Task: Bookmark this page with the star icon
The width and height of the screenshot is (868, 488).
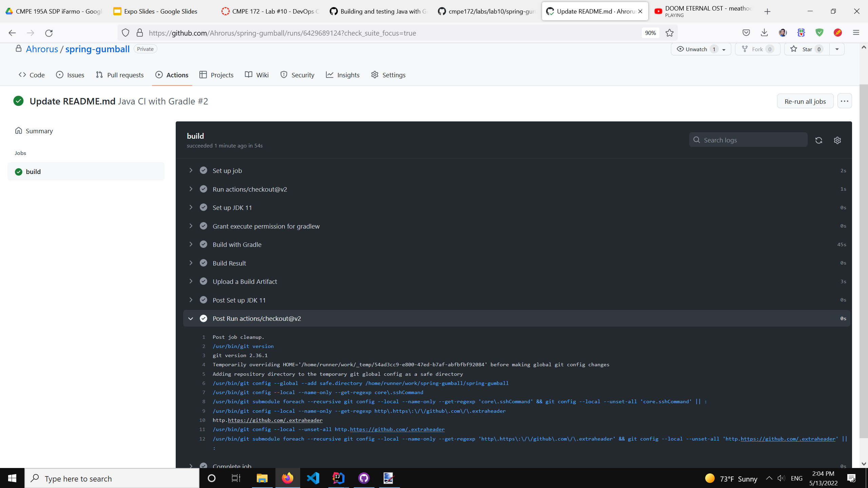Action: 669,33
